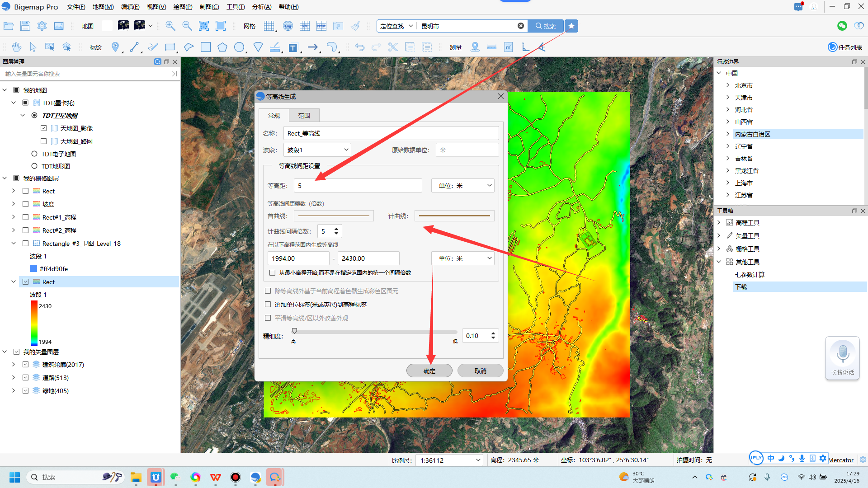This screenshot has width=868, height=488.
Task: Click the 确定 button
Action: pos(429,371)
